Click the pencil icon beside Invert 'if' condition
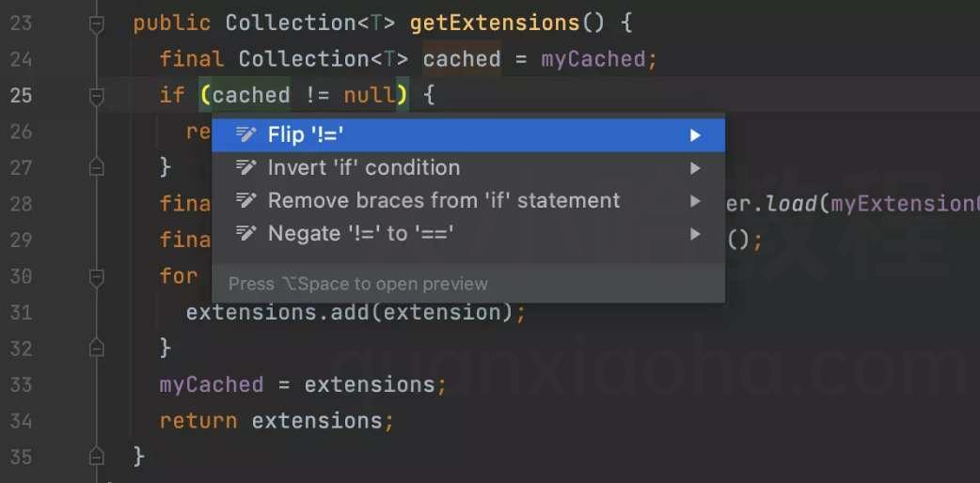Viewport: 980px width, 483px height. (245, 167)
